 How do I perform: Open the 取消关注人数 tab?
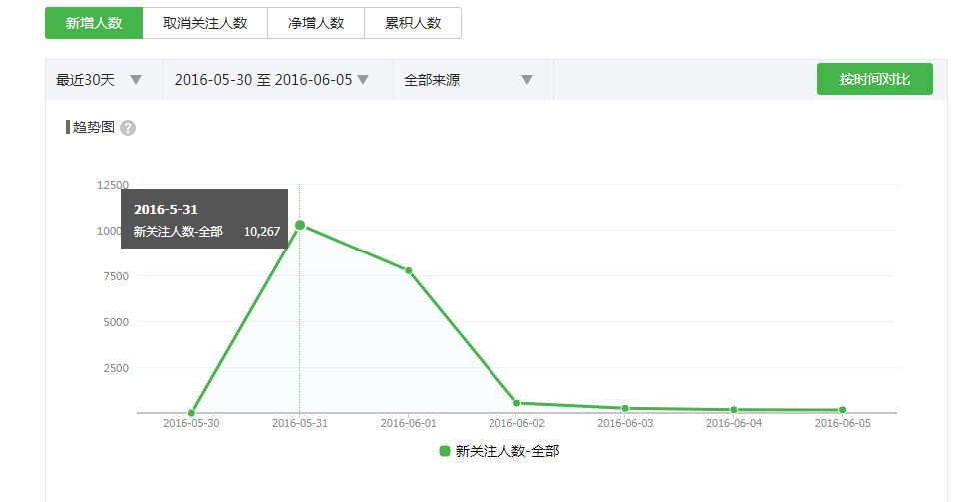(205, 23)
